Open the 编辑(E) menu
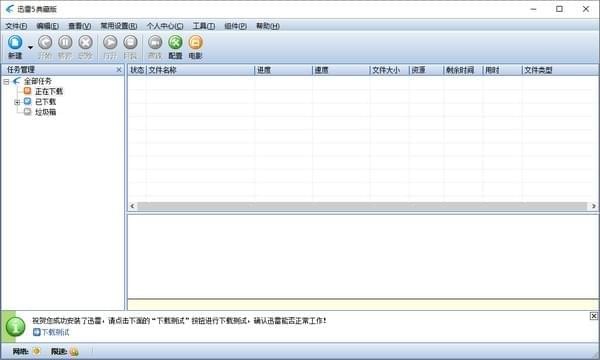Screen dimensions: 600x360 (47, 26)
